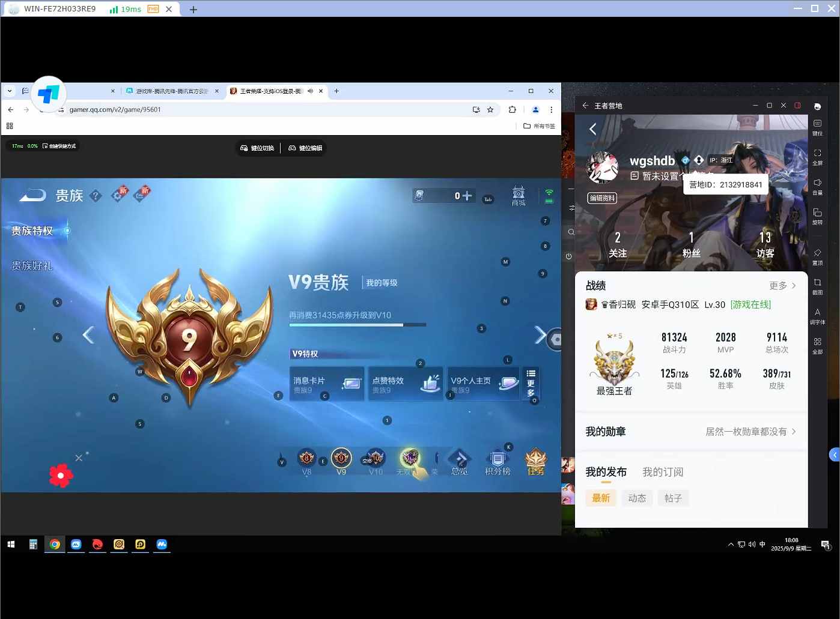The image size is (840, 619).
Task: Click the power icon on emulator left strip
Action: point(568,256)
